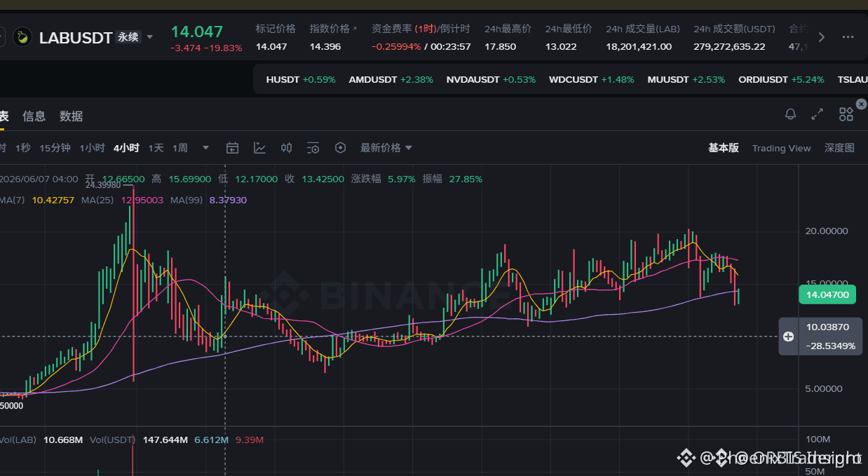Click the 标记价格 value 14.047

coord(271,46)
